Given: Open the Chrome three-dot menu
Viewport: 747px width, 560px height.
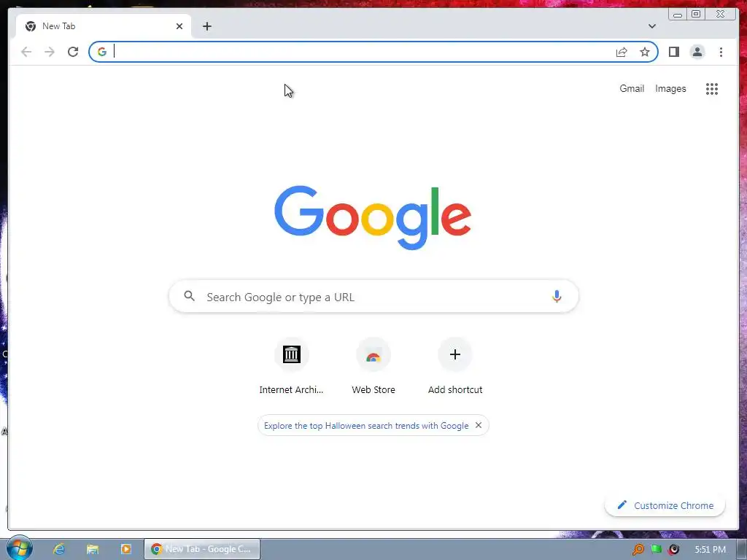Looking at the screenshot, I should click(x=721, y=52).
